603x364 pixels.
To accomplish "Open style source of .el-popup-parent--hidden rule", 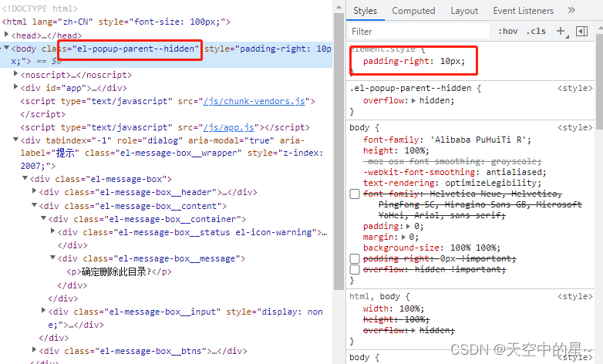I will coord(575,89).
